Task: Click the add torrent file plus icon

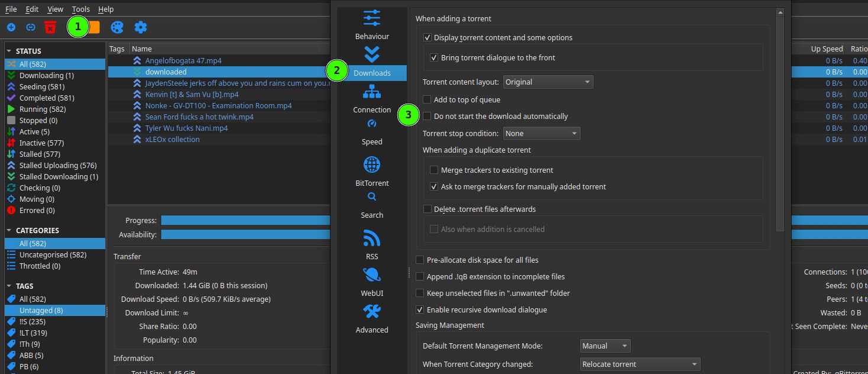Action: click(x=11, y=27)
